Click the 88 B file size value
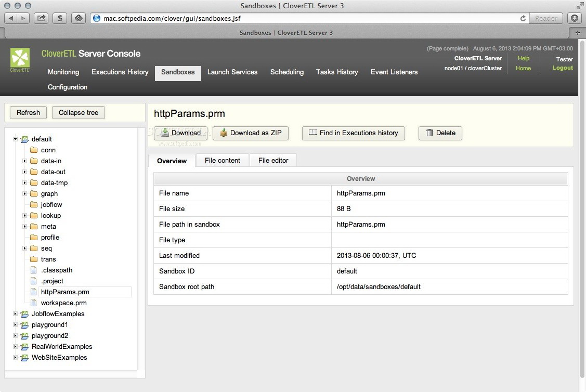The width and height of the screenshot is (586, 392). point(344,208)
